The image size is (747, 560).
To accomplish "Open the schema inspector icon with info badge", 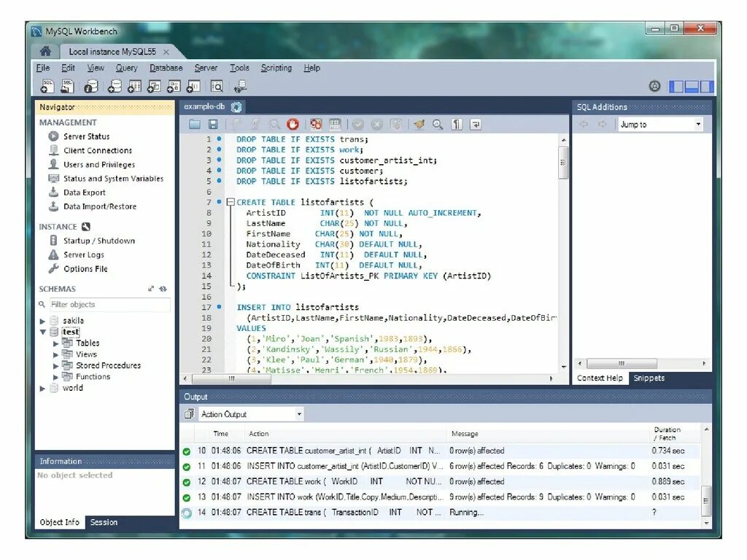I will pyautogui.click(x=91, y=86).
